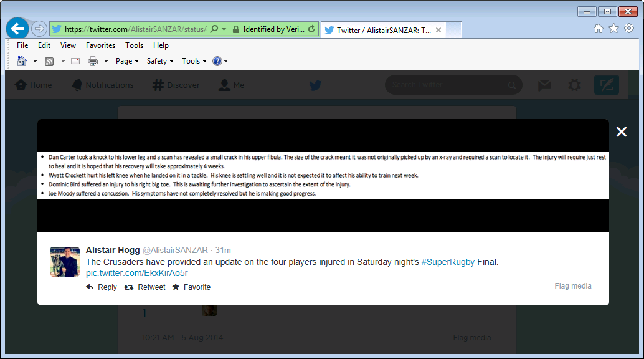Open a new blank browser tab

tap(453, 30)
